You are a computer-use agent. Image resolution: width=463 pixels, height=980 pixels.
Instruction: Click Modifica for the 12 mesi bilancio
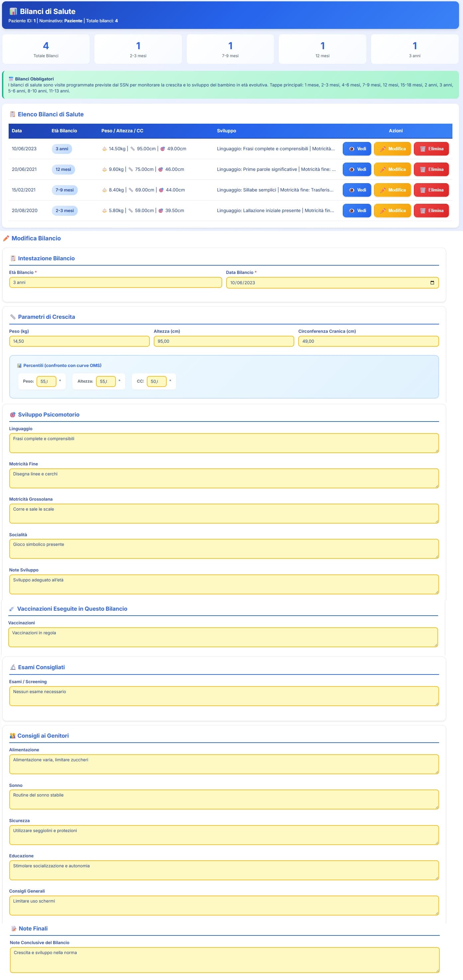click(x=392, y=169)
